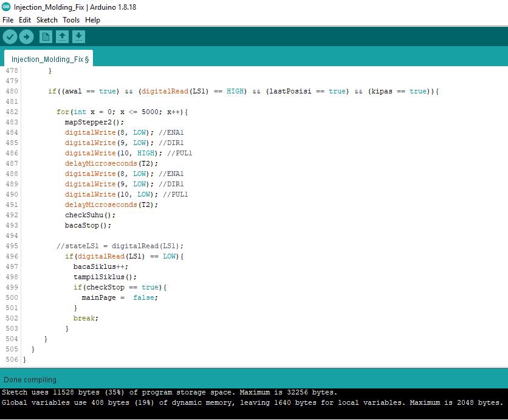The image size is (508, 420).
Task: Click mainPage = false; statement
Action: (120, 298)
